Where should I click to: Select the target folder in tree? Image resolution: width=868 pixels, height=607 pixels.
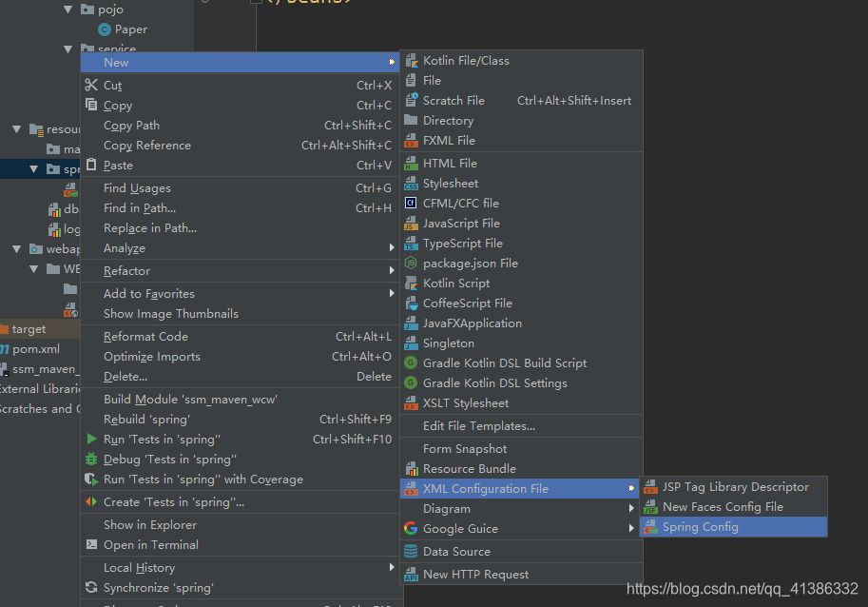pyautogui.click(x=29, y=329)
